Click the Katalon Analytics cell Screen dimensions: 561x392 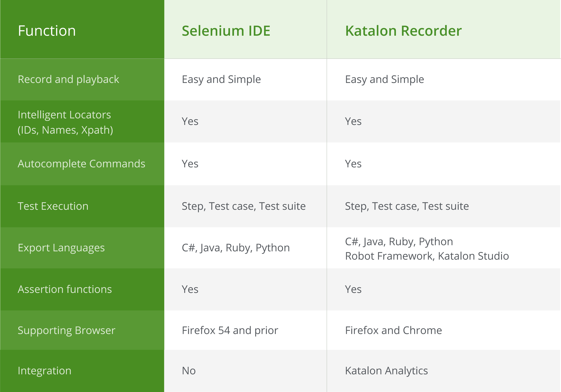click(386, 371)
